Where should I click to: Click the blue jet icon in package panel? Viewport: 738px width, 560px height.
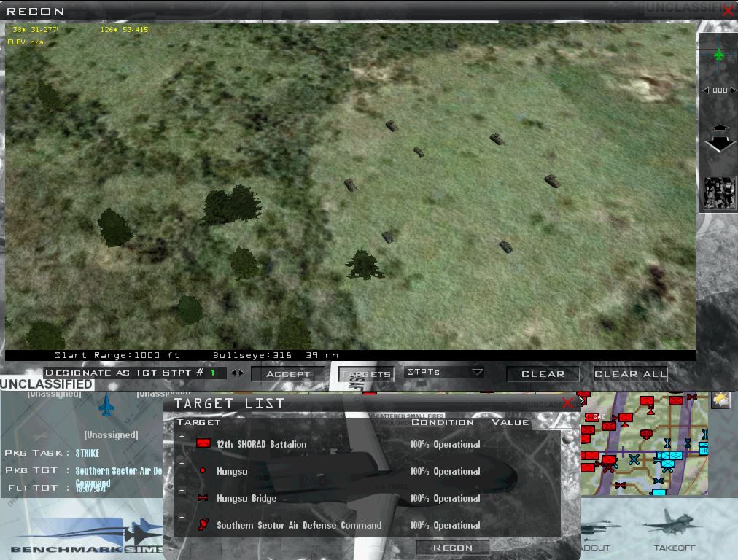(x=106, y=405)
